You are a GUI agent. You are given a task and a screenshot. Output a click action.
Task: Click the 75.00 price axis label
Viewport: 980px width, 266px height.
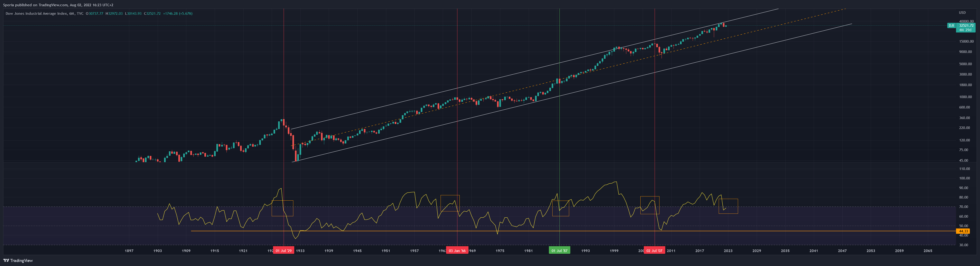tap(964, 150)
